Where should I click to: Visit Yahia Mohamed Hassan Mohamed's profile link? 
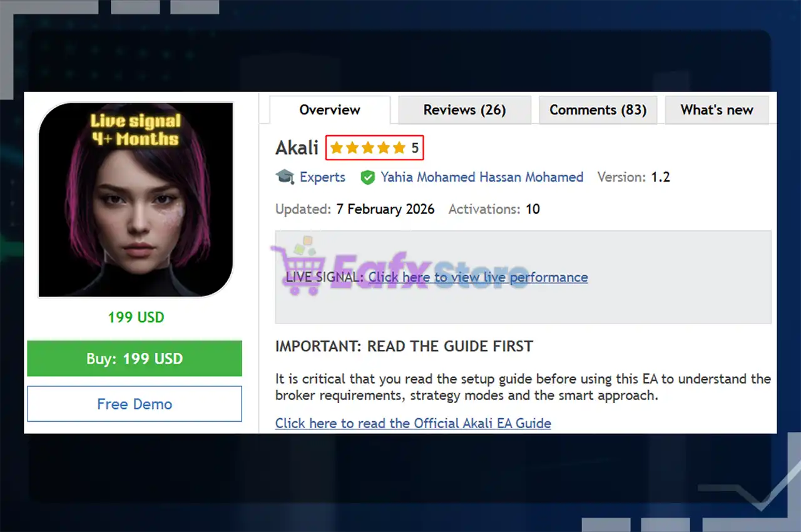482,177
